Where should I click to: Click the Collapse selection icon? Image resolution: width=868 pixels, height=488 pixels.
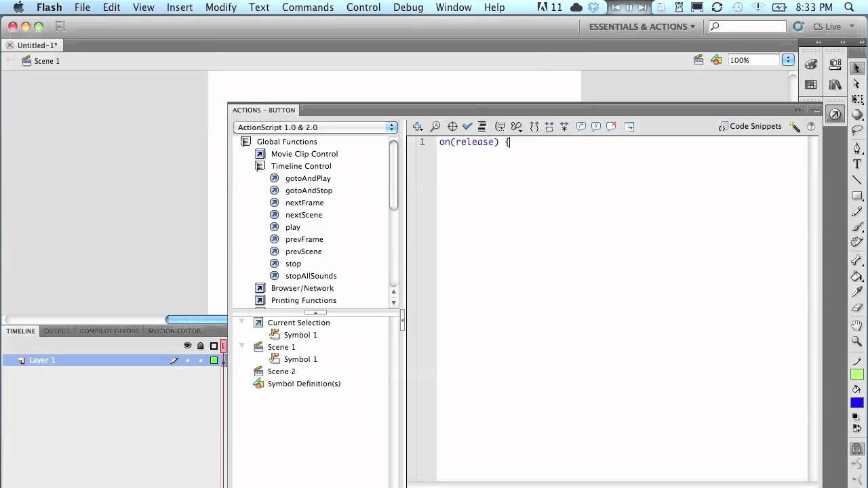tap(549, 127)
